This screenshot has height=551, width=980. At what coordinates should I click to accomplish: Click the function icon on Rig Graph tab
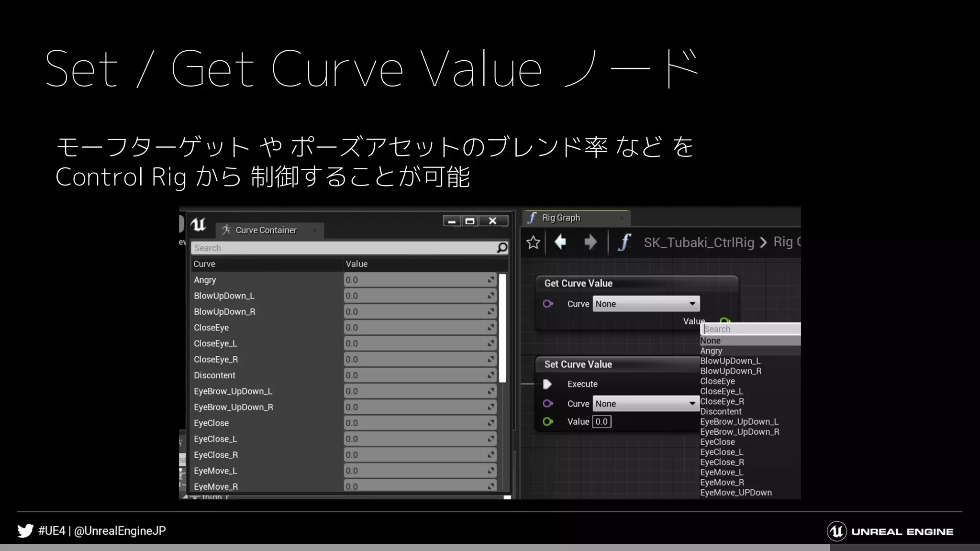tap(532, 218)
